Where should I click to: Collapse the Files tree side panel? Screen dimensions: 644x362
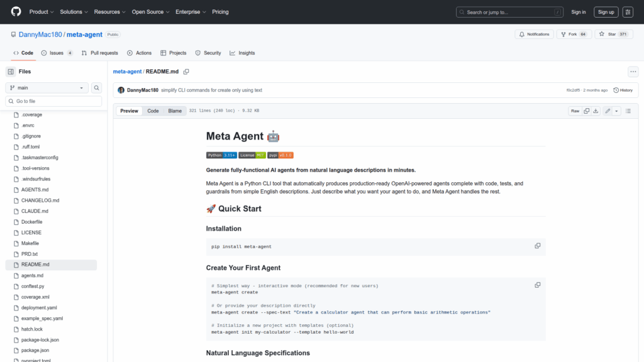(11, 72)
